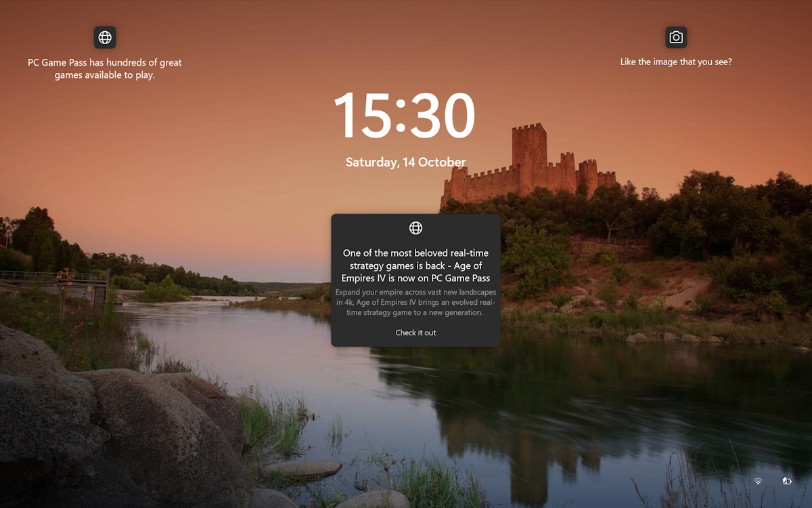Viewport: 812px width, 508px height.
Task: Click the Age of Empires IV headline
Action: click(x=415, y=265)
